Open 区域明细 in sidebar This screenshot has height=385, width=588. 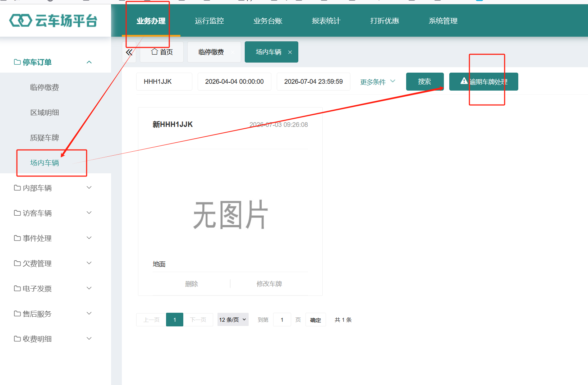[x=45, y=113]
